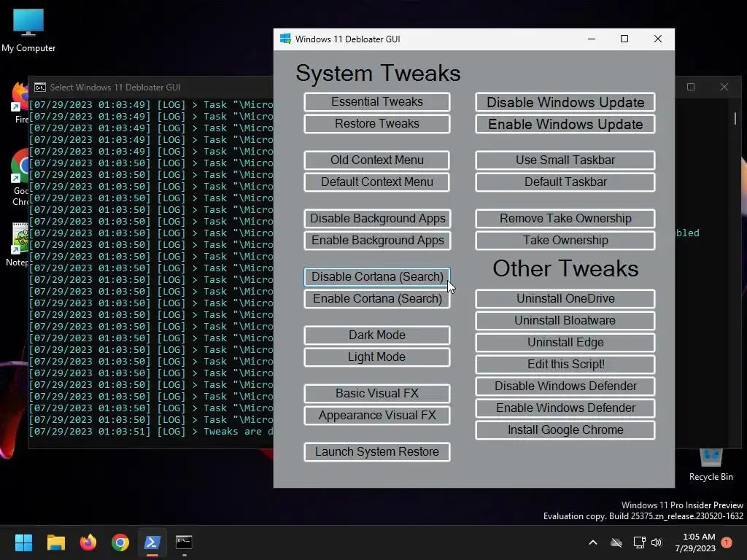
Task: Open the Windows Start menu
Action: tap(23, 542)
